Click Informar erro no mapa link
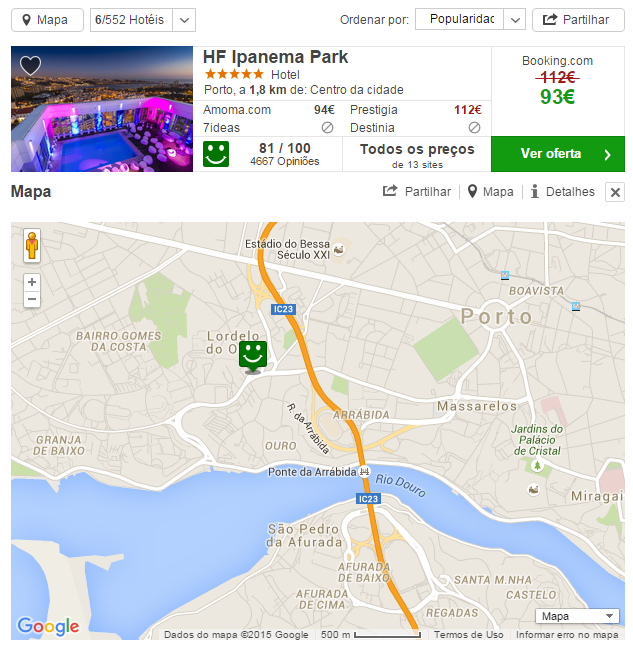Screen dimensions: 633x646 click(x=567, y=634)
